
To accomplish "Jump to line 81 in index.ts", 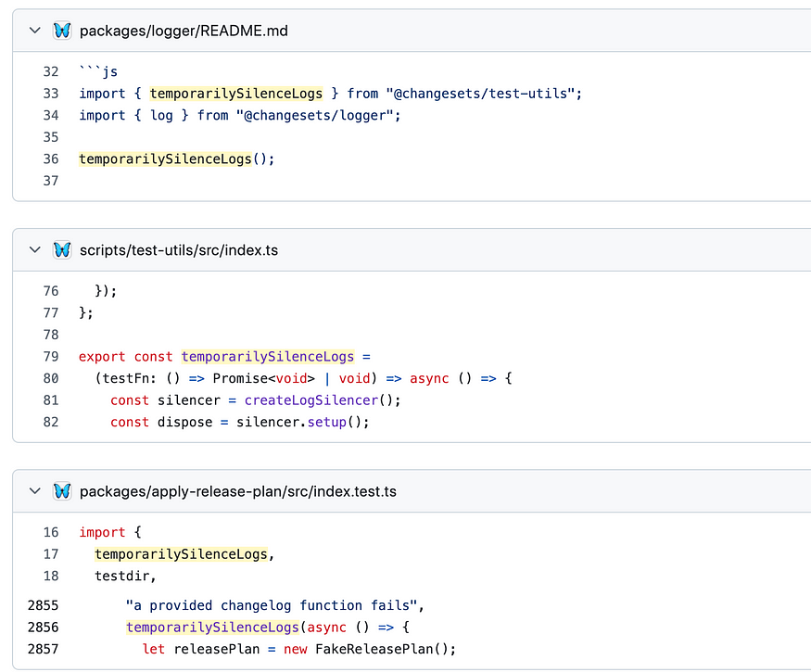I will (x=51, y=399).
